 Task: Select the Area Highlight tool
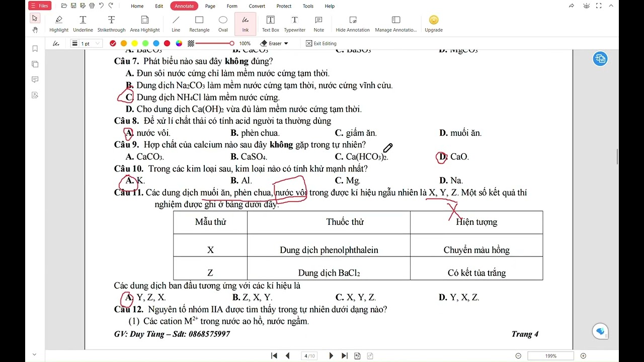(x=145, y=24)
